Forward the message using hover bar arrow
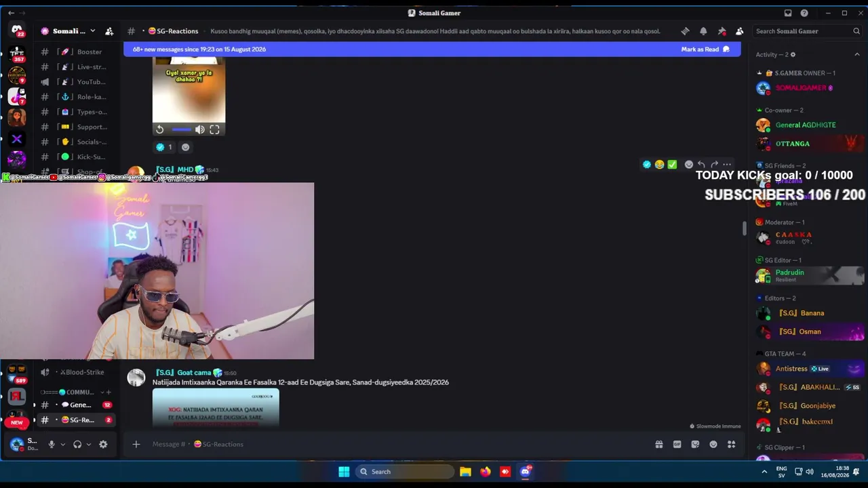Viewport: 868px width, 488px height. click(714, 165)
